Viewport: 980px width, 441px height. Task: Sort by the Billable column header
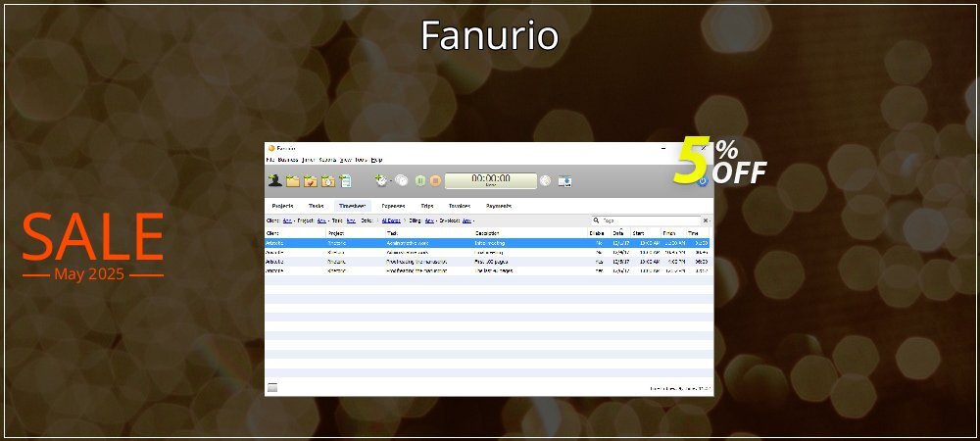tap(600, 233)
